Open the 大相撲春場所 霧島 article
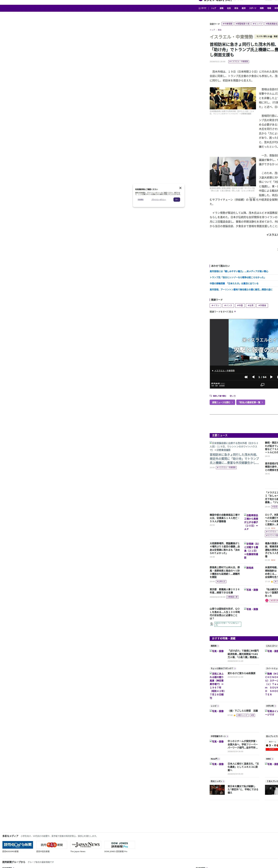Screen dimensions: 278x868 click(225, 548)
